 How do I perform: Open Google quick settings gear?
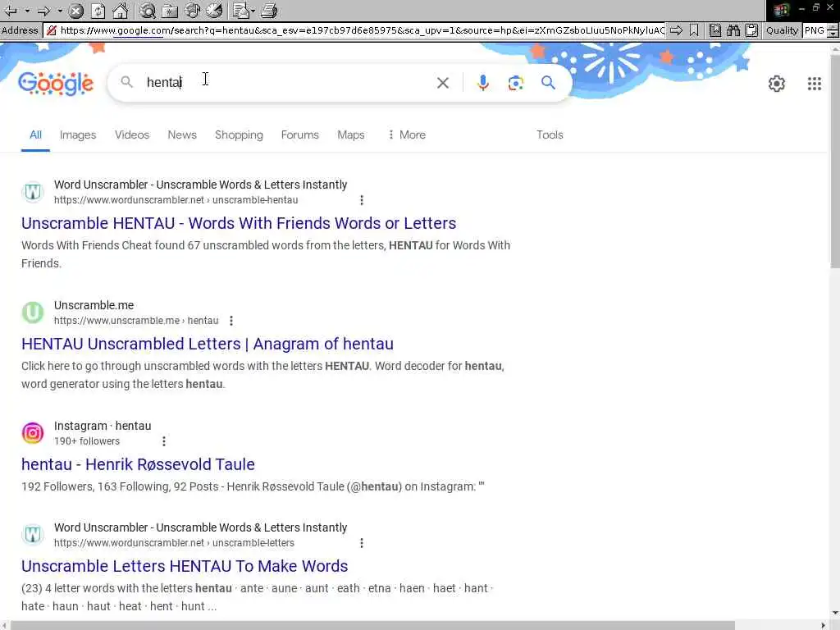(776, 84)
